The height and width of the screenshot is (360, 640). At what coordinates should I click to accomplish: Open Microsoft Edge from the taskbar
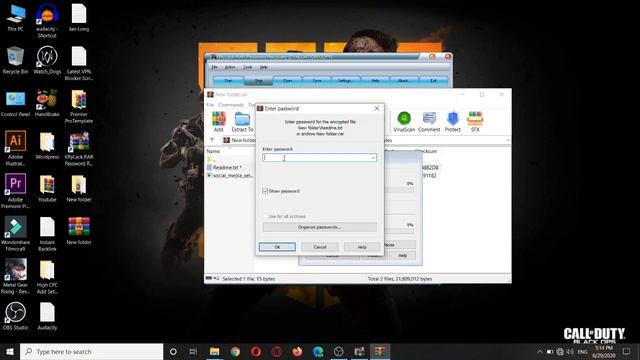pos(318,351)
